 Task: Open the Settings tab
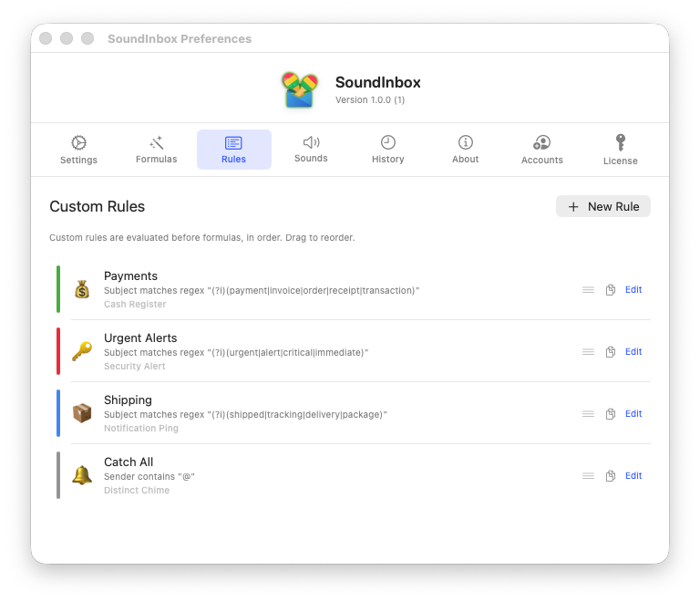point(78,150)
